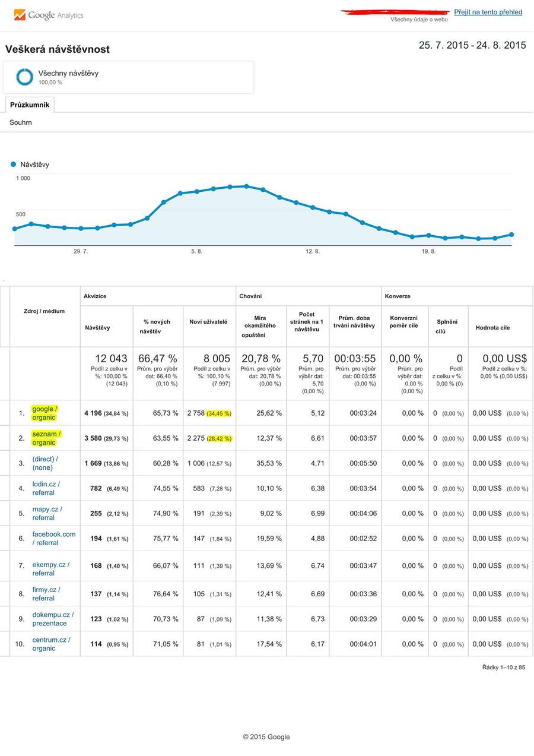The height and width of the screenshot is (756, 534).
Task: Open the centrum.cz / organic source link
Action: tap(51, 644)
